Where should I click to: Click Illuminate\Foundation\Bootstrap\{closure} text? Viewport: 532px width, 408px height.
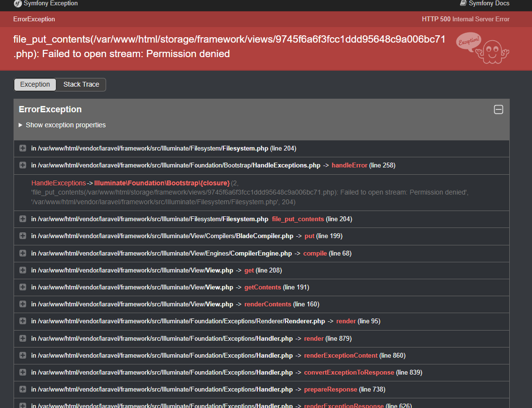tap(162, 183)
